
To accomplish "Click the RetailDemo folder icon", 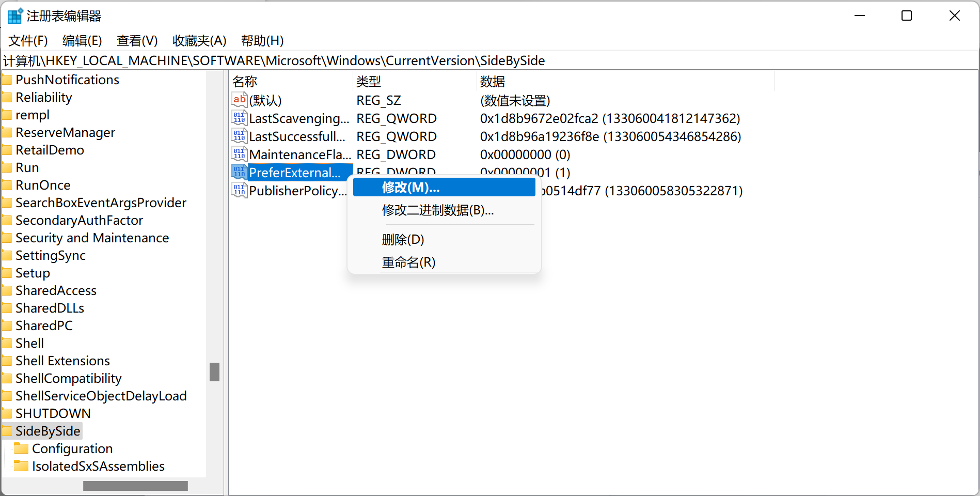I will [7, 150].
